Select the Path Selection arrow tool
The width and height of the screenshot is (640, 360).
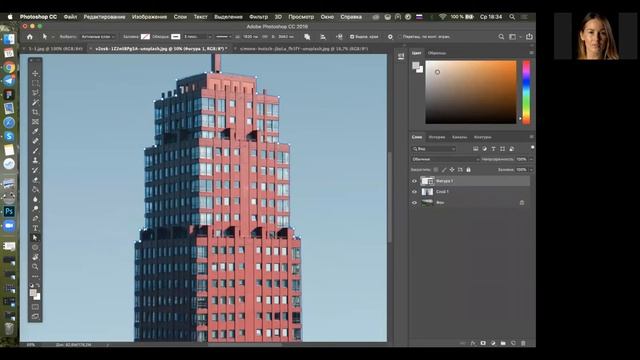[35, 238]
